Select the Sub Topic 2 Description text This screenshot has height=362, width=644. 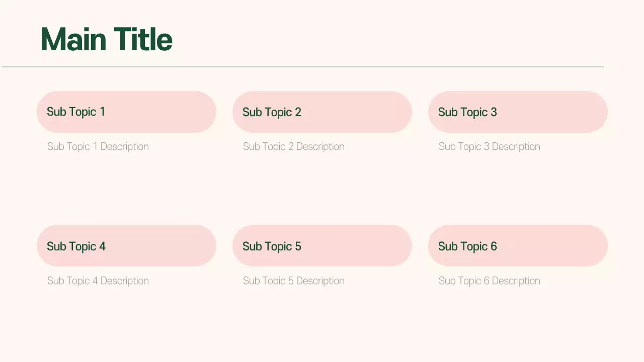click(294, 147)
